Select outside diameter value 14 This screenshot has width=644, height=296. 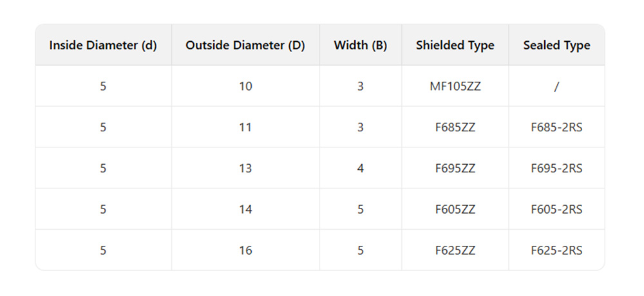tap(245, 210)
